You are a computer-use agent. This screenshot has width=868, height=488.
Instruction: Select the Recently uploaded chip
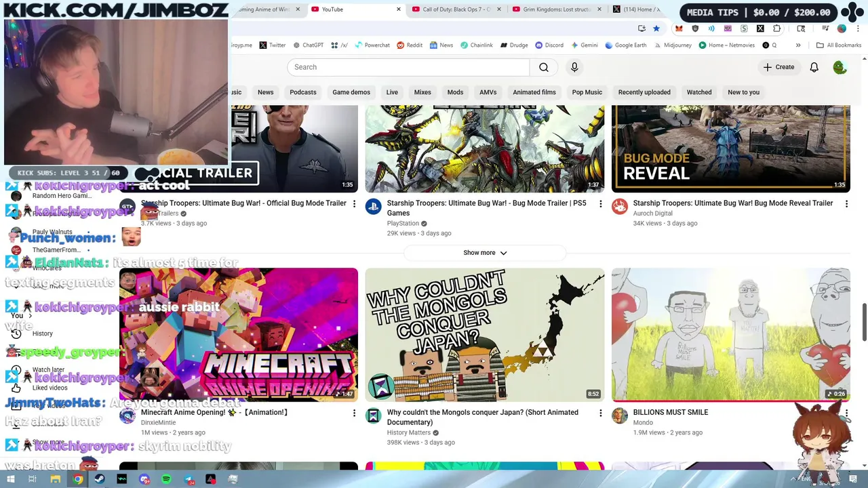[644, 92]
